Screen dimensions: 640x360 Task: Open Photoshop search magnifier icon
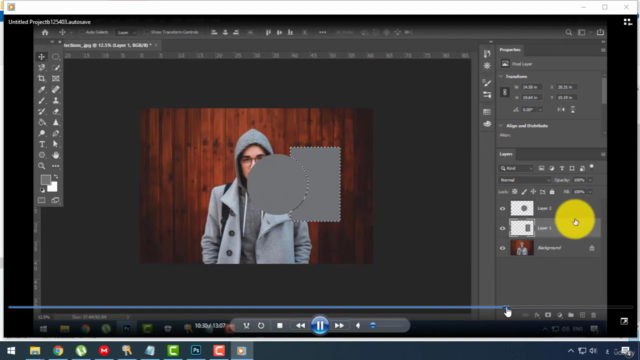pos(569,32)
